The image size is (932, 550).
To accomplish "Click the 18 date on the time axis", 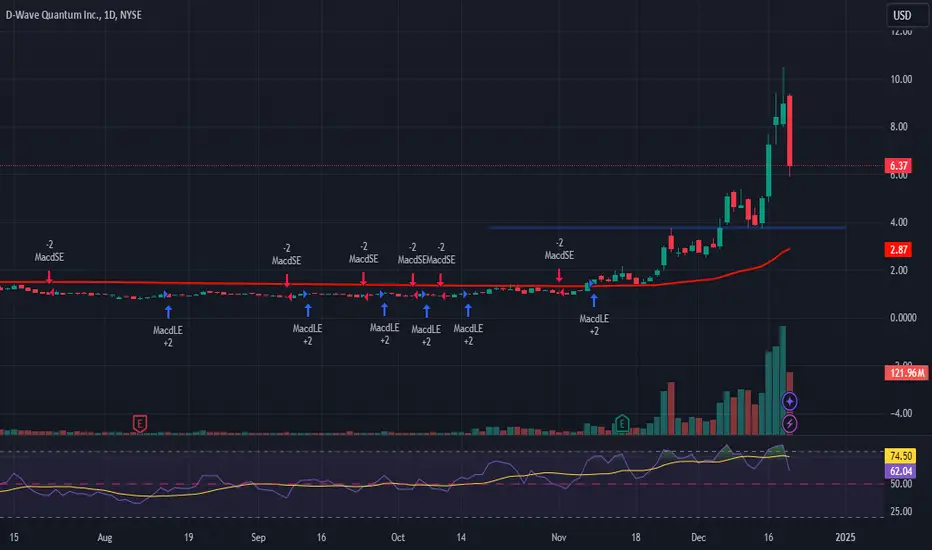I will point(635,538).
